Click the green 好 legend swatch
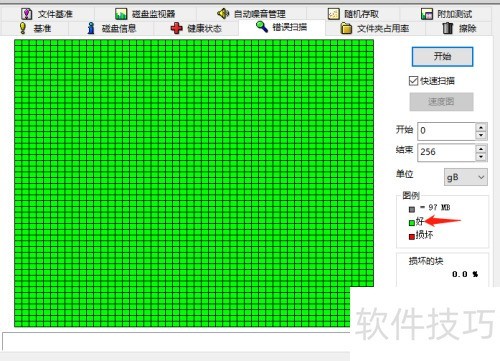 (412, 223)
